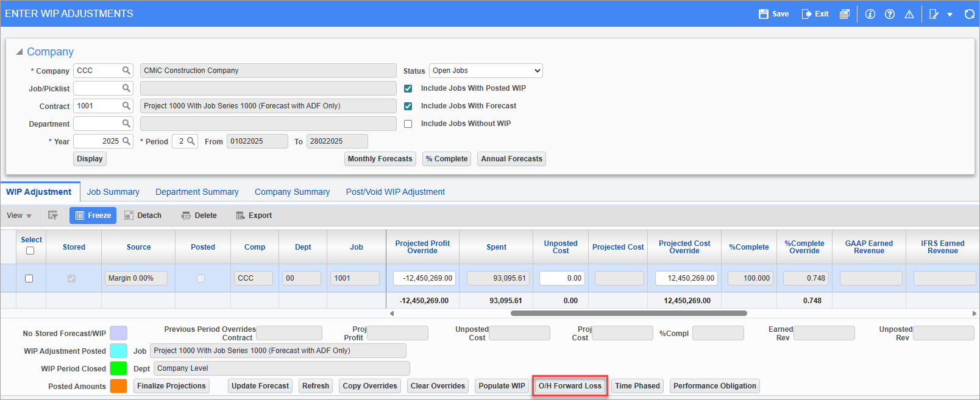Open the warning triangle icon
980x400 pixels.
tap(909, 14)
